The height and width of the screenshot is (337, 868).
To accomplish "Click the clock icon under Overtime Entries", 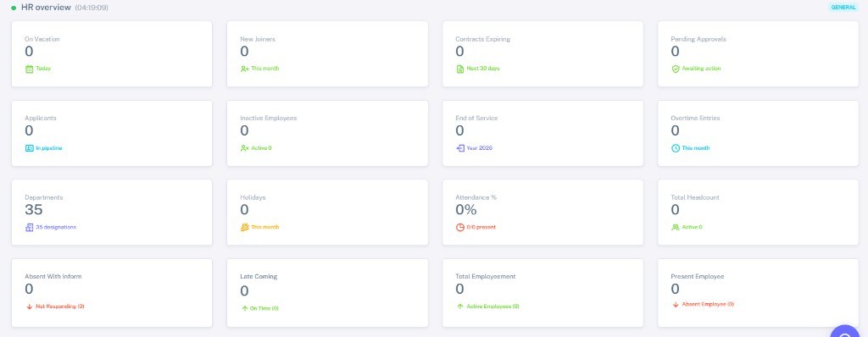I will click(x=676, y=148).
